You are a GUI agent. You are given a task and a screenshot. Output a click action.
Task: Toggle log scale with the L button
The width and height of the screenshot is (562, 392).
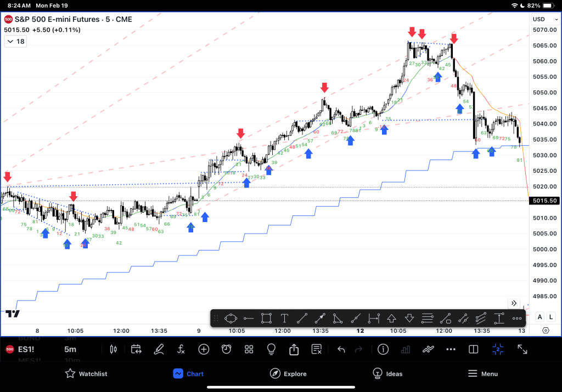[550, 317]
